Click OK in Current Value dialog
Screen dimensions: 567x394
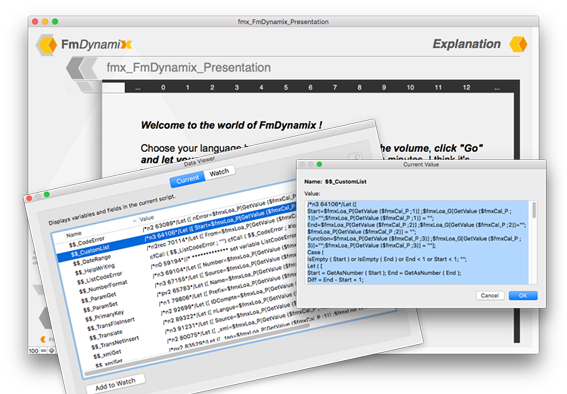[x=523, y=295]
